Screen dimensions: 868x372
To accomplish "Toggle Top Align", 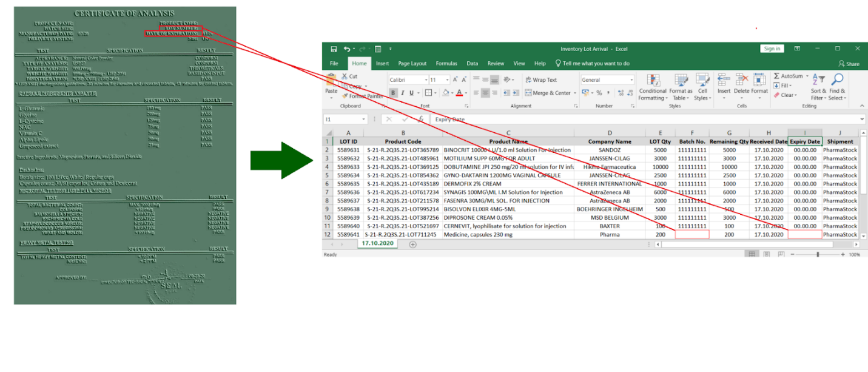I will click(x=476, y=79).
